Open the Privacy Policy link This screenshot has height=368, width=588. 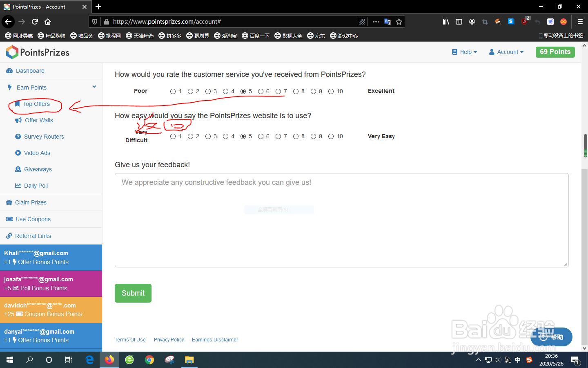(169, 340)
